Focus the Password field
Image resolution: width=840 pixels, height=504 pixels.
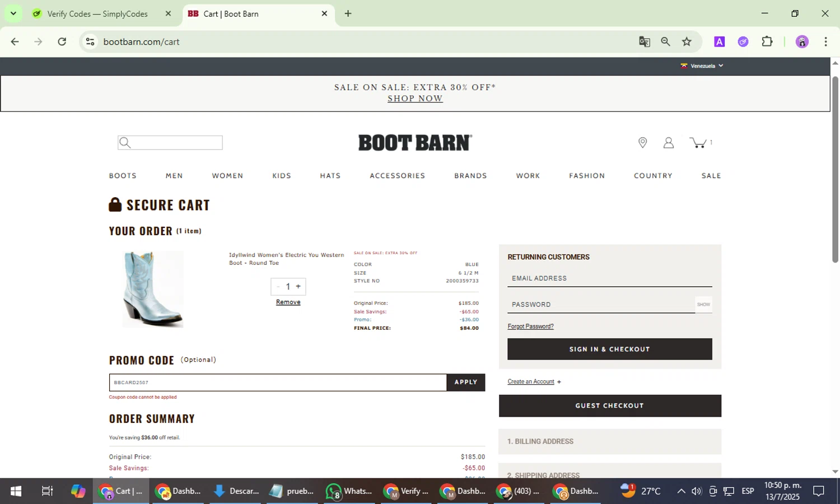[601, 305]
